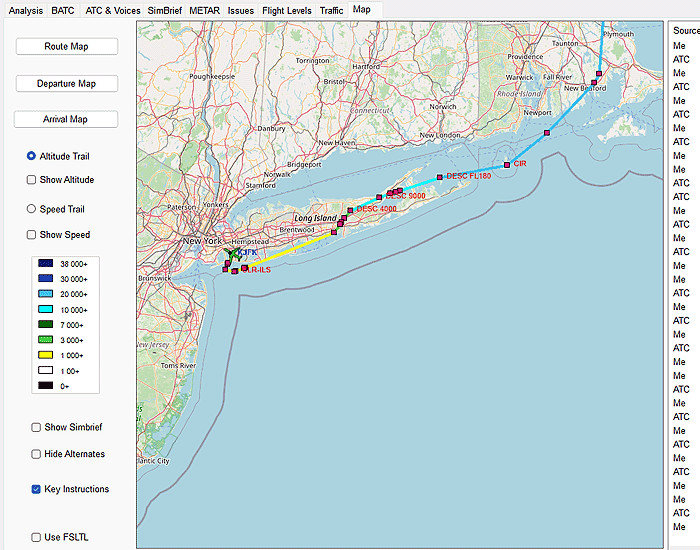
Task: Click the Arrival Map button
Action: (66, 120)
